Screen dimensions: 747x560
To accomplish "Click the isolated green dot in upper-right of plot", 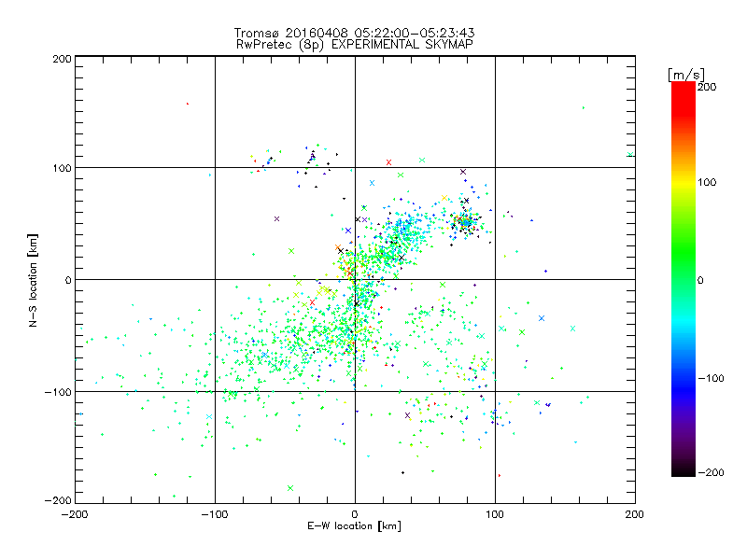I will coord(584,108).
